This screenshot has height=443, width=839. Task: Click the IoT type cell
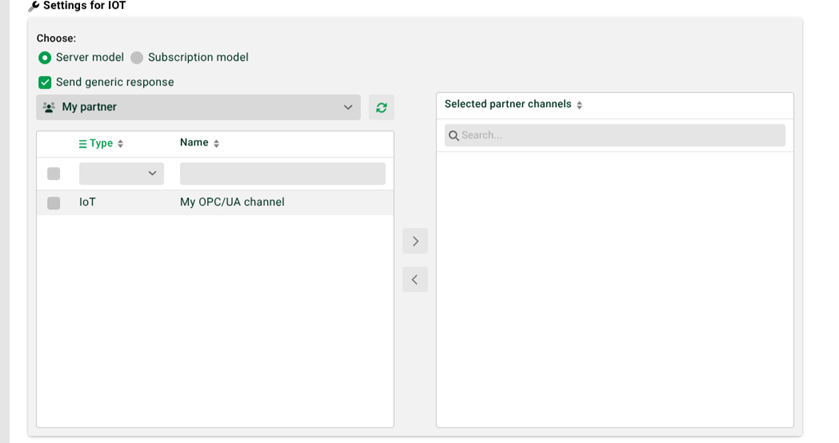point(87,202)
